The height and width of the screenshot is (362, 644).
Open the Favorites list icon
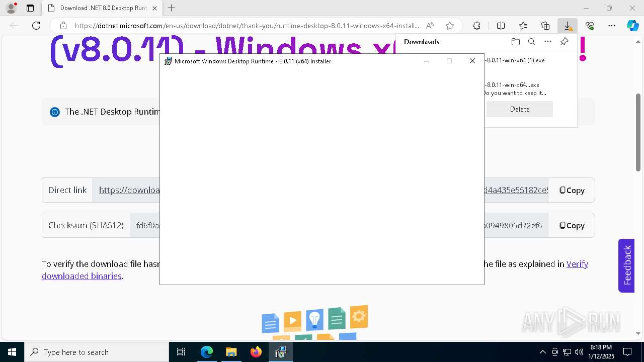pyautogui.click(x=523, y=26)
